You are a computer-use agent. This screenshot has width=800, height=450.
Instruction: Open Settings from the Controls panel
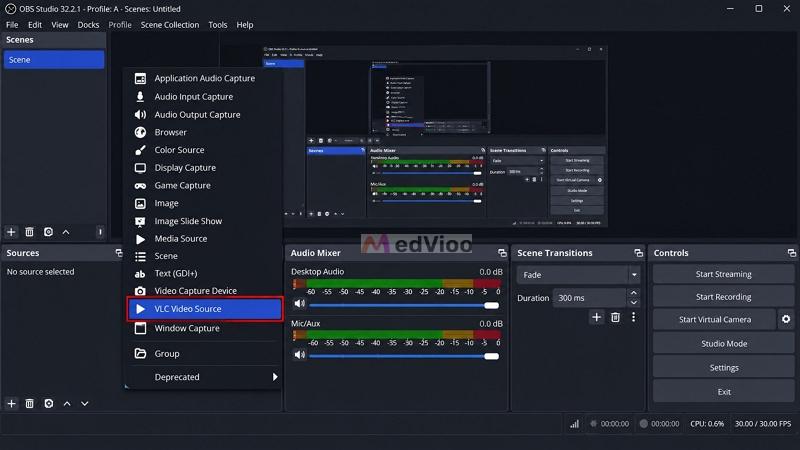click(x=723, y=367)
